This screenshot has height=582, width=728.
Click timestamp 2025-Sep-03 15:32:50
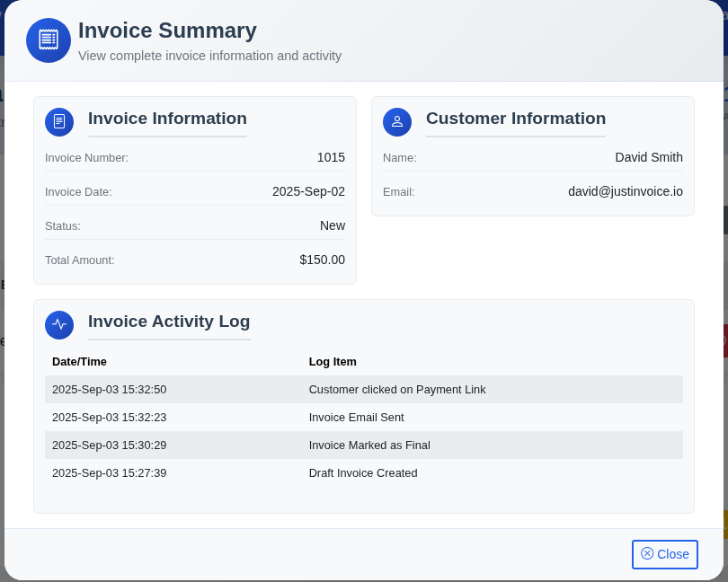pos(109,390)
